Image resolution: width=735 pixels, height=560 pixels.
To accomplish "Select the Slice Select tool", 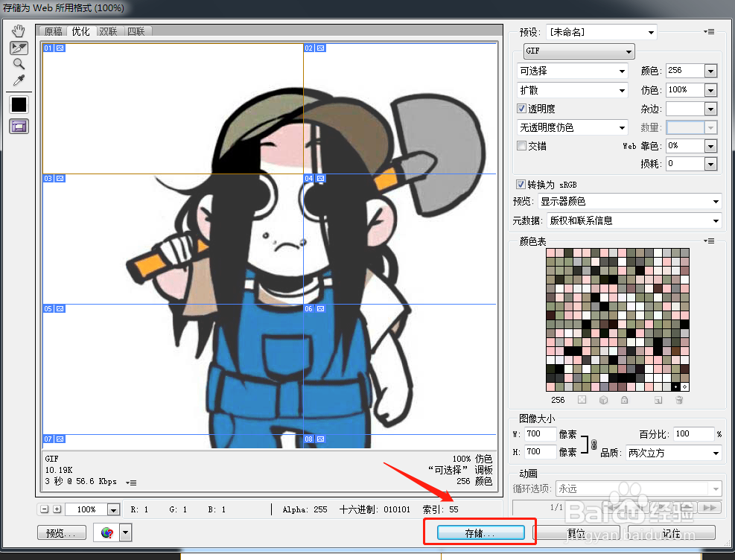I will [x=18, y=48].
